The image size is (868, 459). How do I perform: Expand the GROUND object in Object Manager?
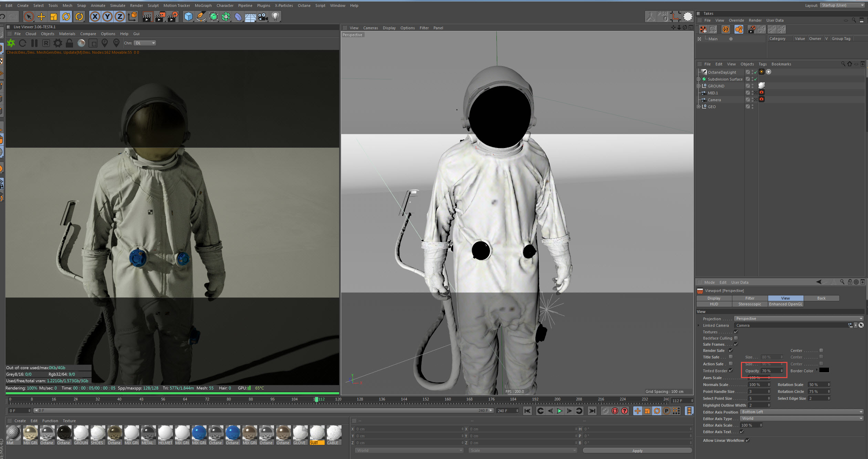pos(699,86)
